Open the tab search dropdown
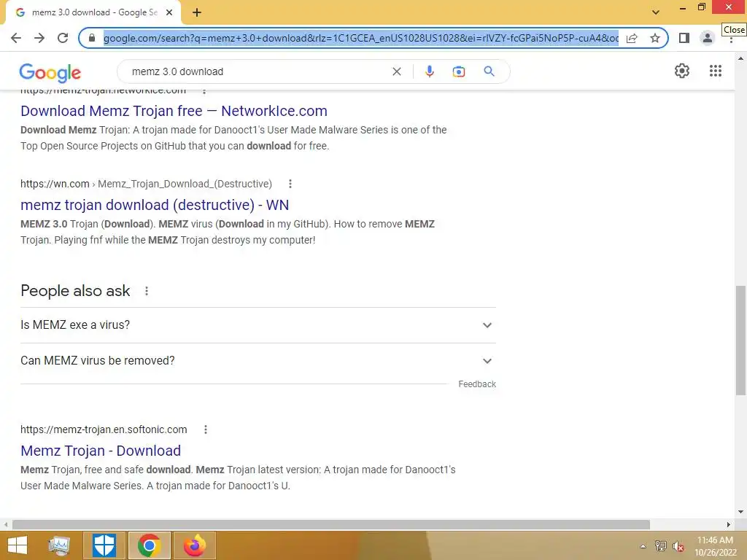Viewport: 747px width, 560px height. pos(656,12)
